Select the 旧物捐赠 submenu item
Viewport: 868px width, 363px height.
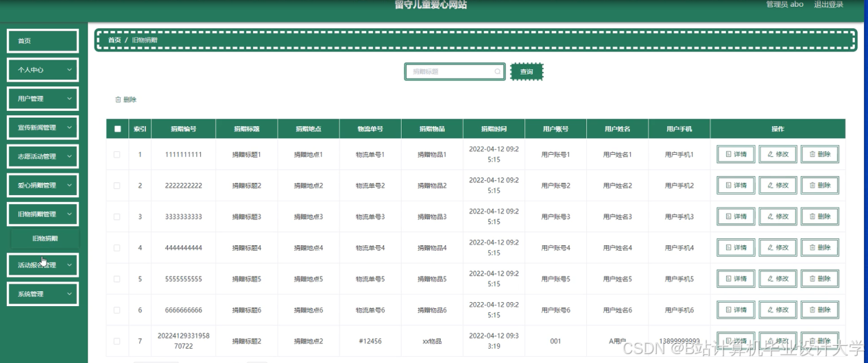45,239
